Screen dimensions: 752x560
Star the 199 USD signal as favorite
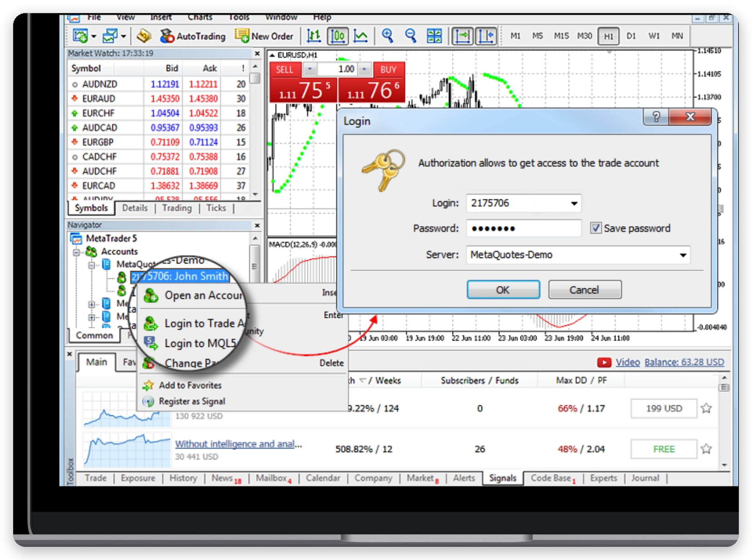tap(706, 408)
